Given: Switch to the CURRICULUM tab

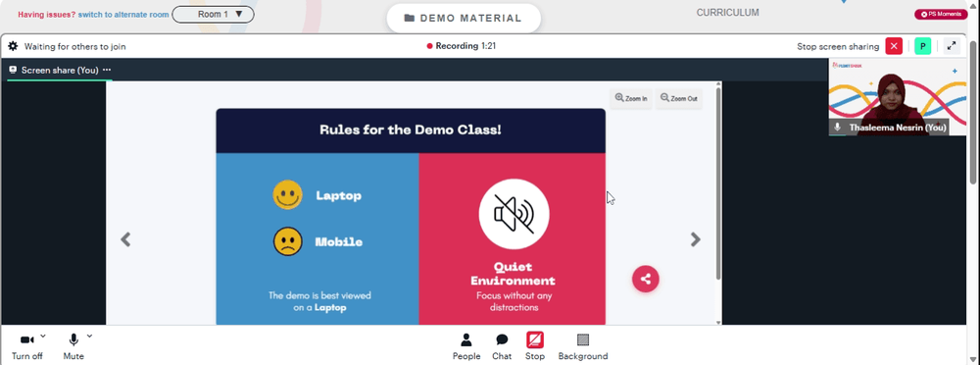Looking at the screenshot, I should (727, 13).
